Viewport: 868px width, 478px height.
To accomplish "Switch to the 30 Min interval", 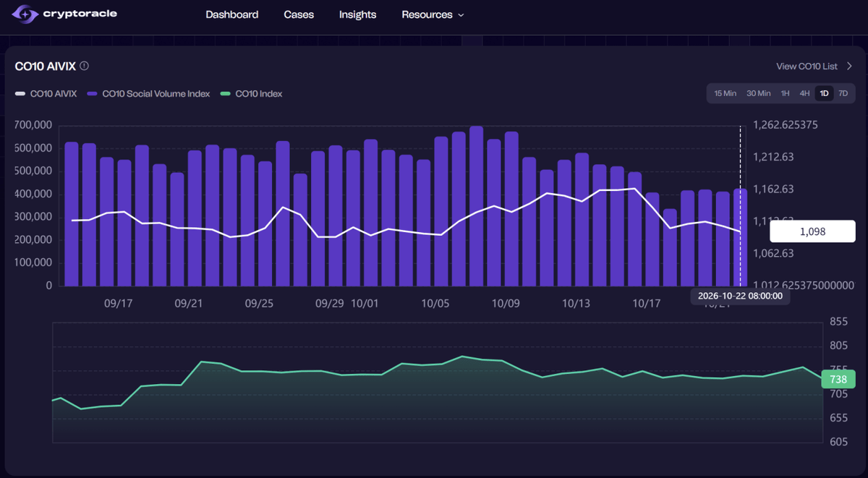I will coord(758,93).
